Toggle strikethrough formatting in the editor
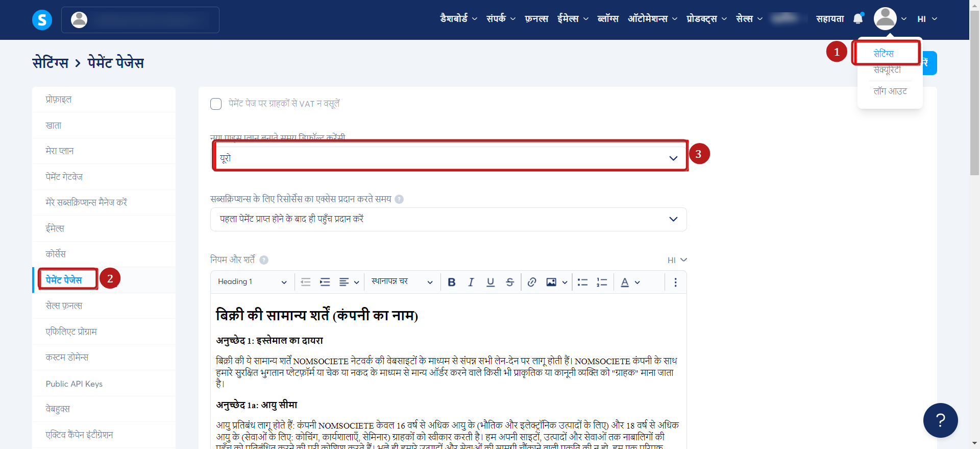This screenshot has width=980, height=449. [x=510, y=282]
